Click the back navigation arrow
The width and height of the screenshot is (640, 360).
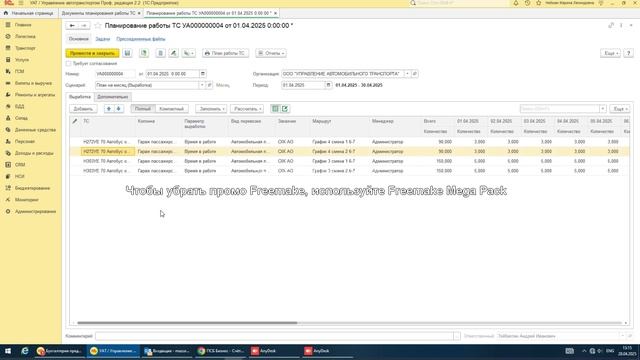point(72,25)
